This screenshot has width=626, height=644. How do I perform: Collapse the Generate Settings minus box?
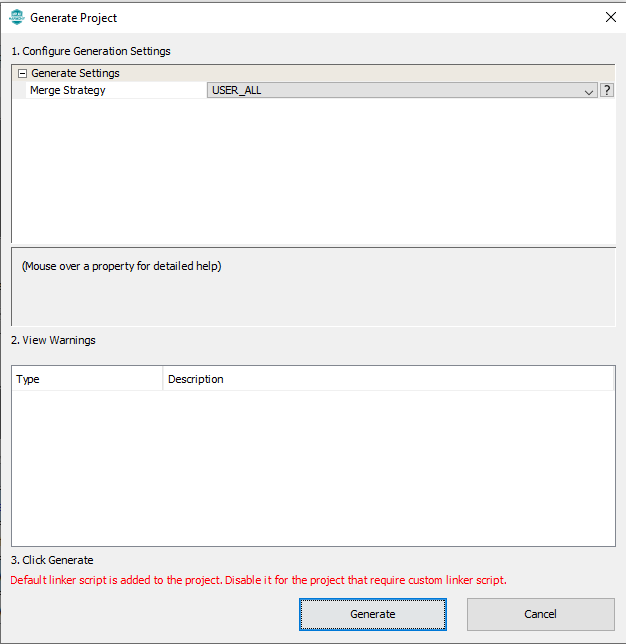(x=22, y=73)
